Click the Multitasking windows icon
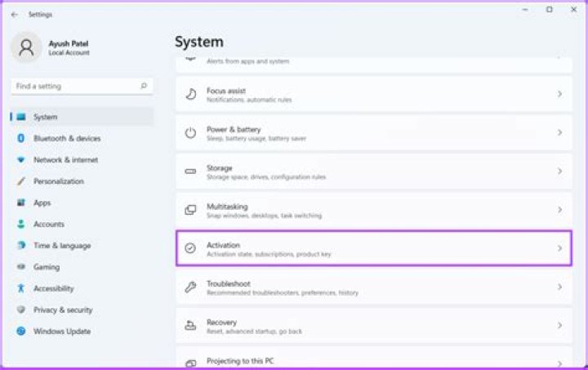Viewport: 588px width, 370px height. coord(190,210)
